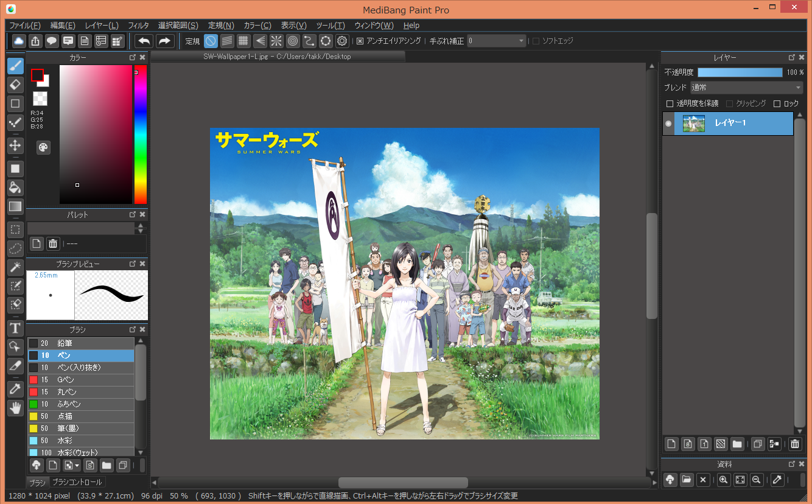
Task: Select the SW-Wallpaper1-L.jpg document tab
Action: 278,57
